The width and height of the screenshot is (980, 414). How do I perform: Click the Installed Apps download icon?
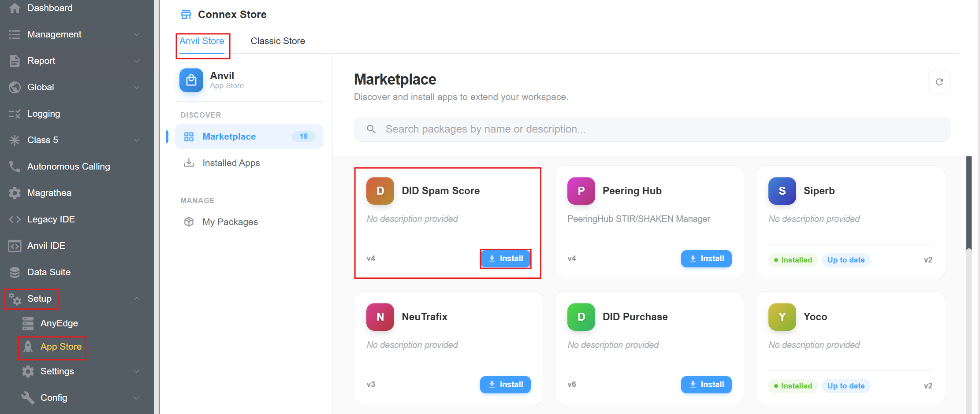tap(189, 163)
